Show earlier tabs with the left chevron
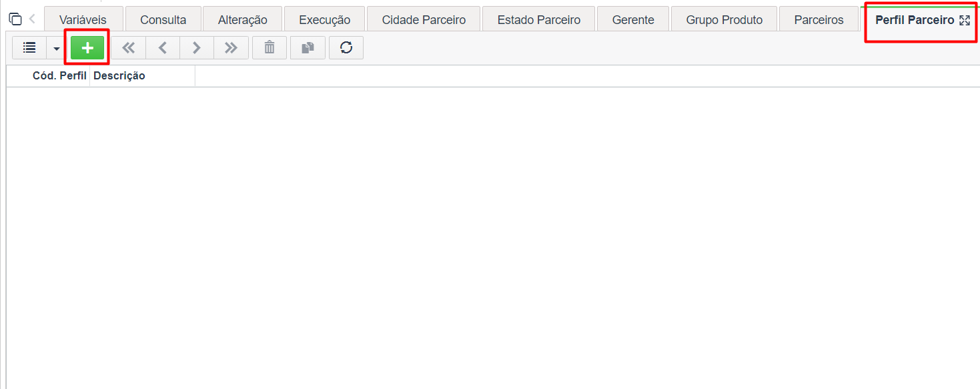 coord(32,19)
